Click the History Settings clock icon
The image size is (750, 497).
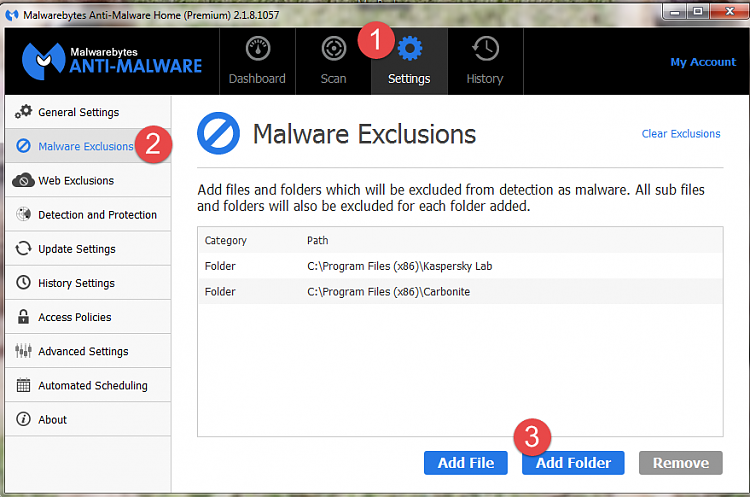[23, 283]
